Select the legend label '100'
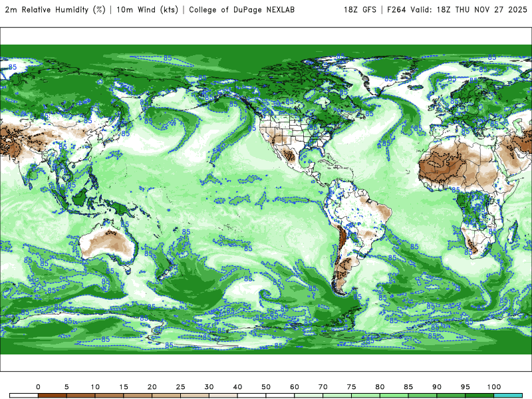The image size is (532, 399). coord(494,387)
